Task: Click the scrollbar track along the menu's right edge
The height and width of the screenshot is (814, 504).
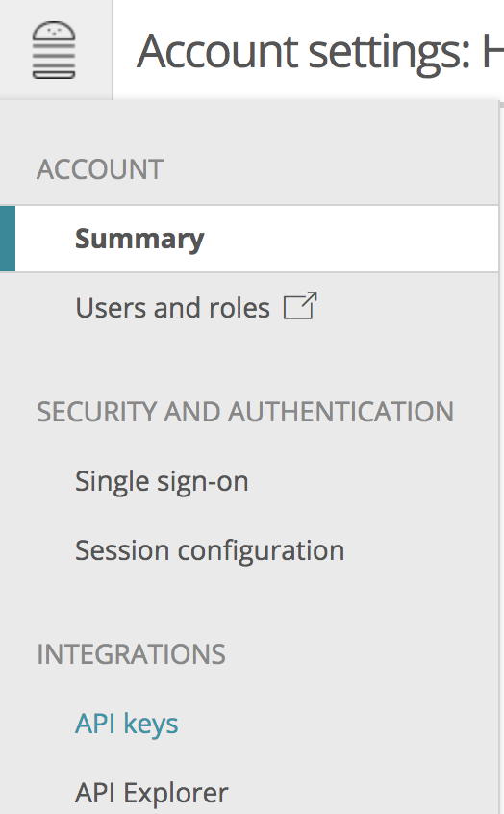Action: (x=501, y=457)
